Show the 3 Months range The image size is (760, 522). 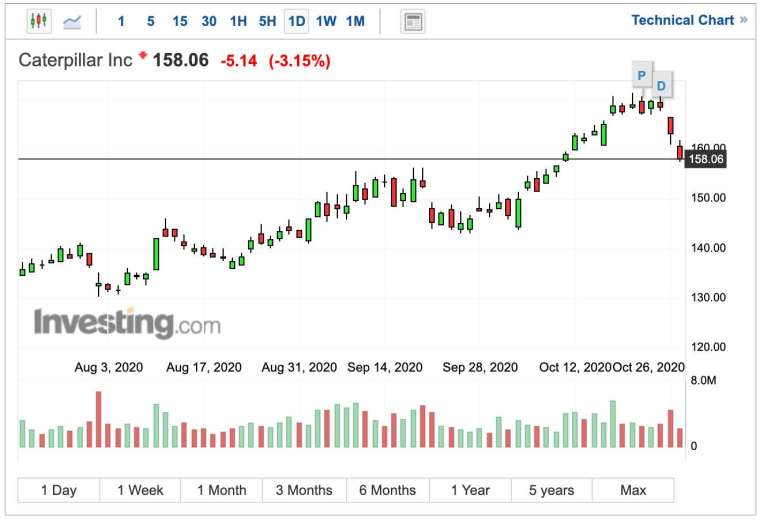point(304,490)
